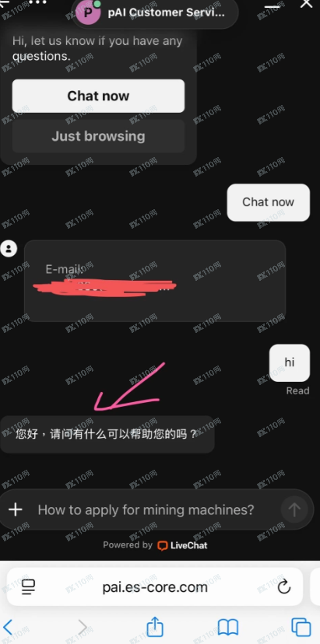Minimize the chat widget
The width and height of the screenshot is (320, 644).
(x=272, y=6)
